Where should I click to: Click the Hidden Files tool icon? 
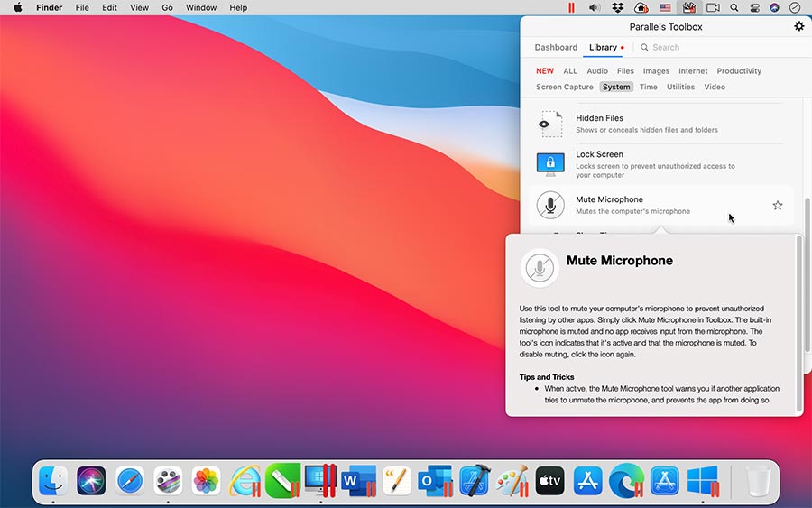click(549, 124)
